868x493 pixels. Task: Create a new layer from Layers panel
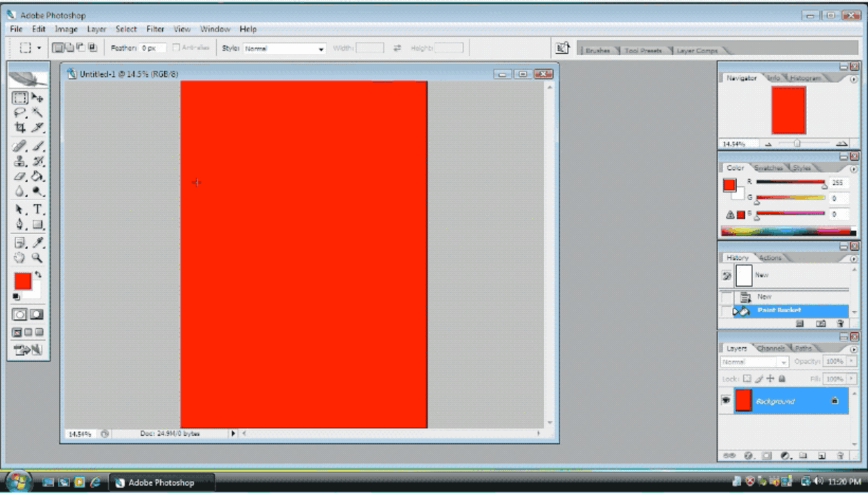point(822,456)
